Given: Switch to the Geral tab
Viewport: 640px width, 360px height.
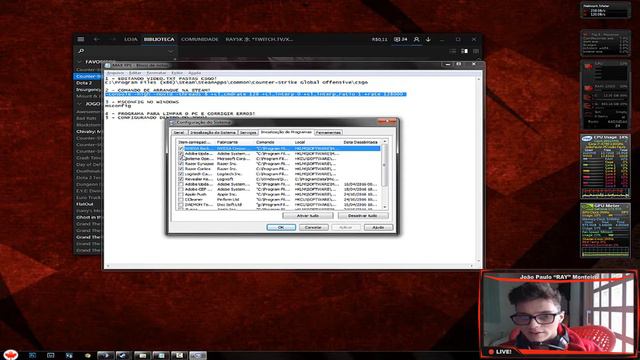Looking at the screenshot, I should click(179, 133).
